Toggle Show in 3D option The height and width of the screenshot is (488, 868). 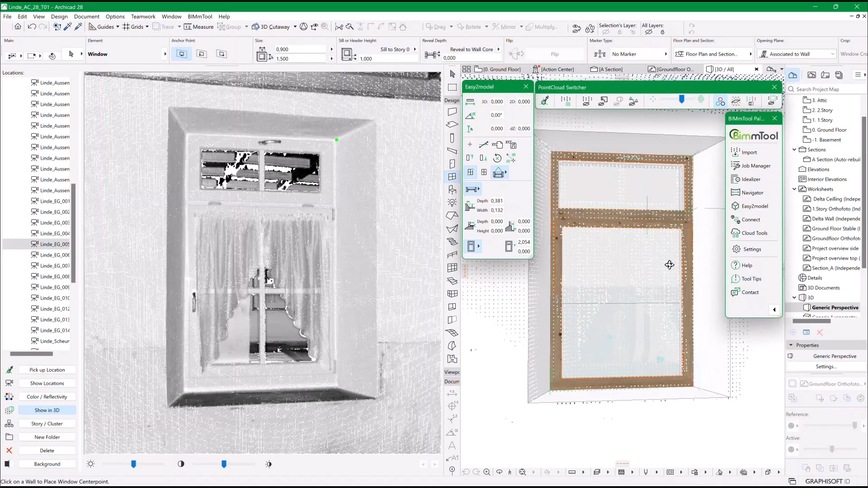pos(47,410)
